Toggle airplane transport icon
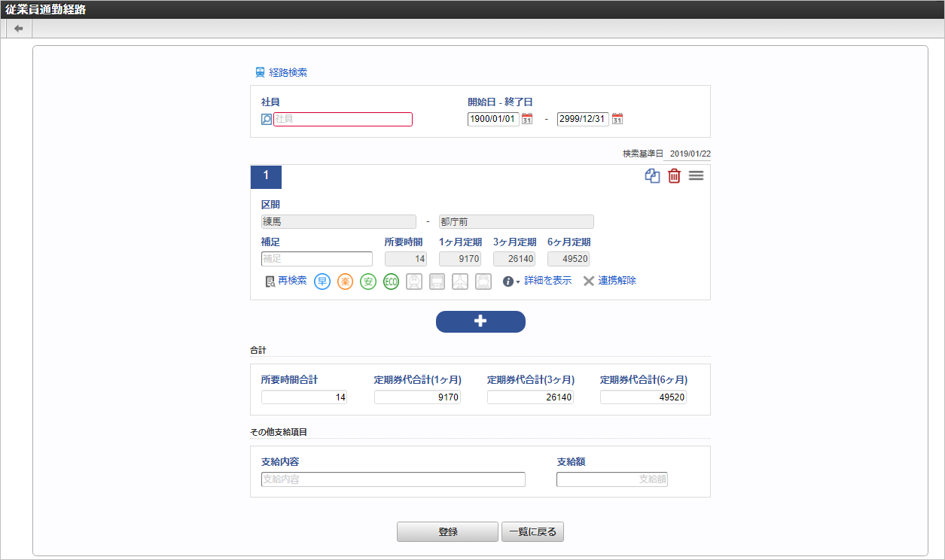The height and width of the screenshot is (560, 945). 461,282
